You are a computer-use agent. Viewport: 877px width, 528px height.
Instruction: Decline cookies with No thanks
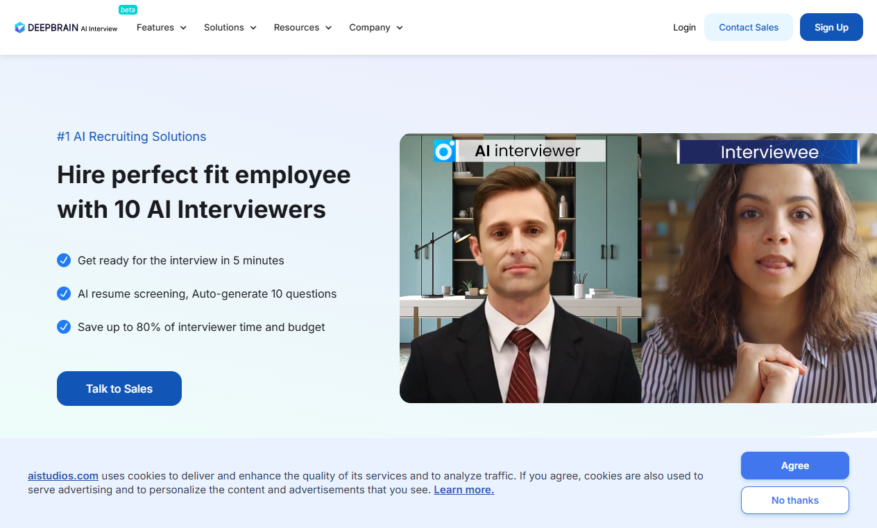[x=795, y=500]
